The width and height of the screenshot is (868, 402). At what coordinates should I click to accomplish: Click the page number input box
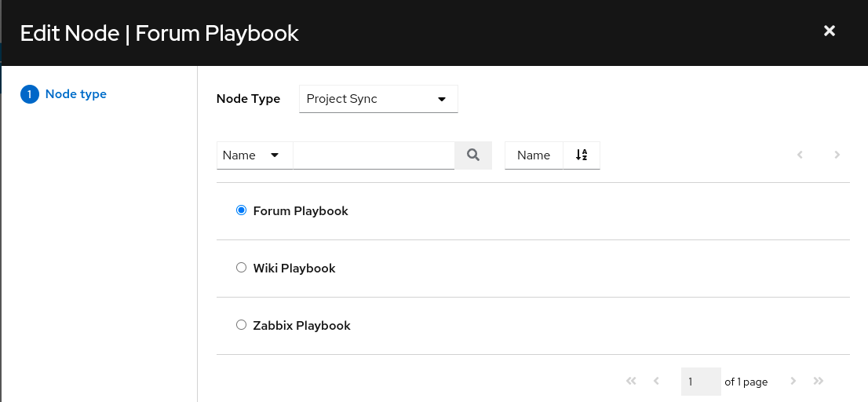pyautogui.click(x=700, y=382)
